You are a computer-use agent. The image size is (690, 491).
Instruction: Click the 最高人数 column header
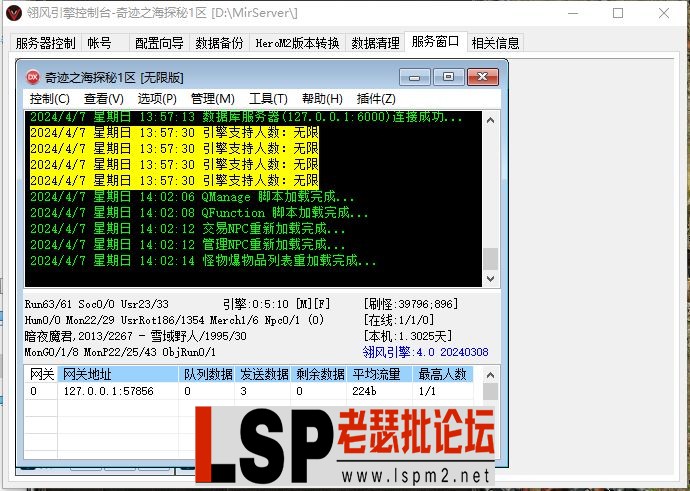tap(443, 374)
